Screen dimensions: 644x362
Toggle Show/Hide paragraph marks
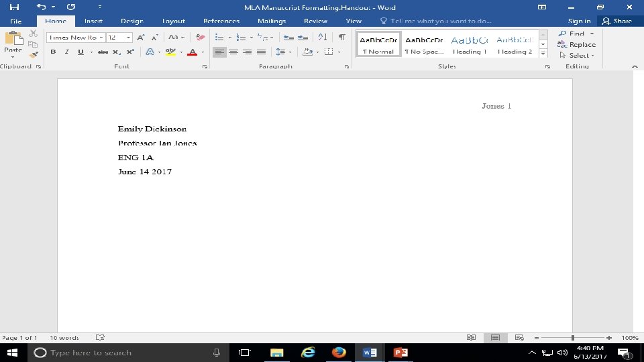coord(341,38)
